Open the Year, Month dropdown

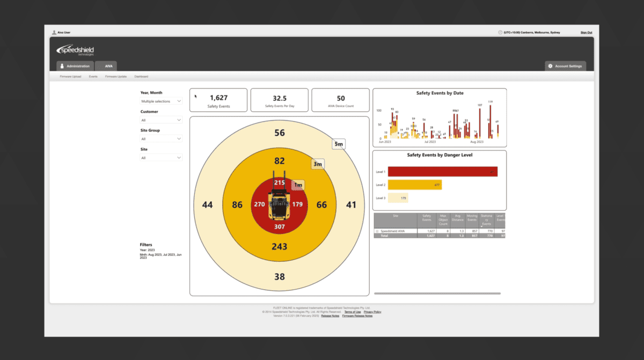point(161,101)
